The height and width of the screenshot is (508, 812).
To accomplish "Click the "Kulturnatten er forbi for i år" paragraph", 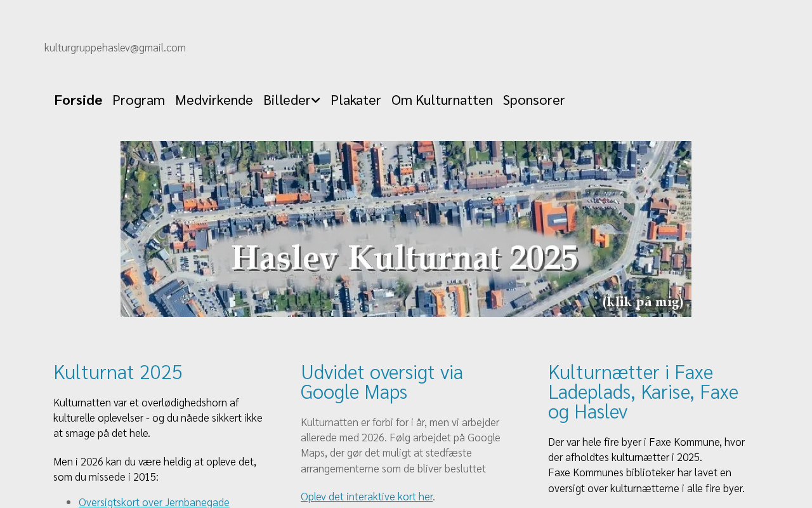I will (x=400, y=445).
